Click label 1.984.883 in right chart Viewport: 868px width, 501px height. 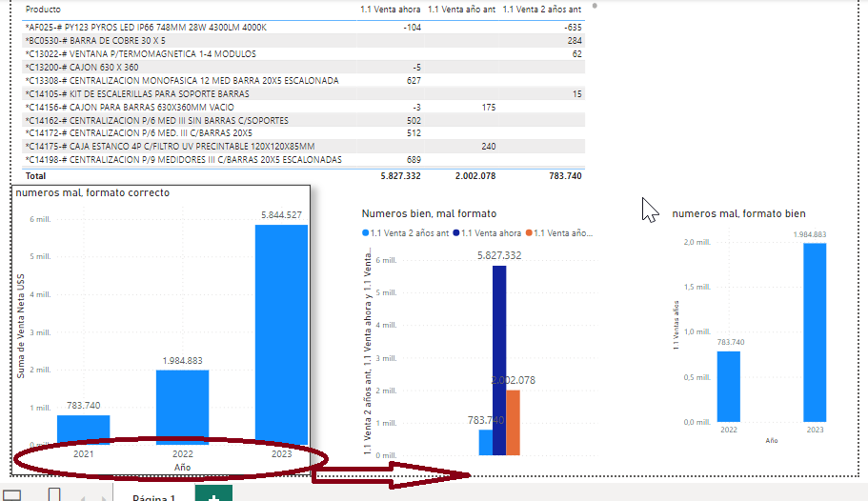[810, 234]
